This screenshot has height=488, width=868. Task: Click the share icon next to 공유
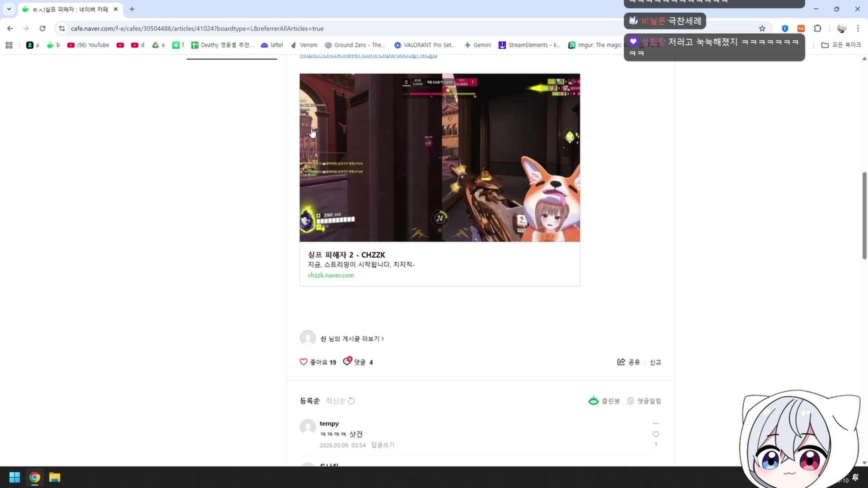[x=621, y=362]
